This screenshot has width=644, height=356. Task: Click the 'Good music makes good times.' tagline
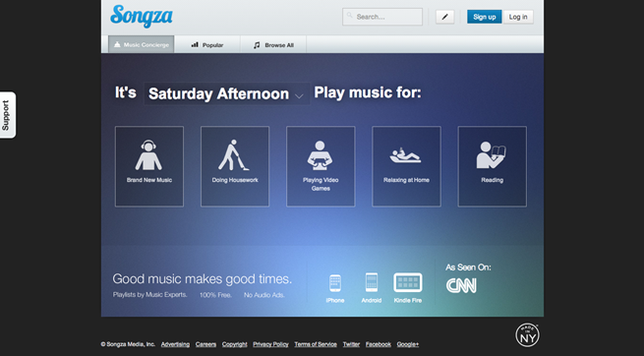point(203,279)
